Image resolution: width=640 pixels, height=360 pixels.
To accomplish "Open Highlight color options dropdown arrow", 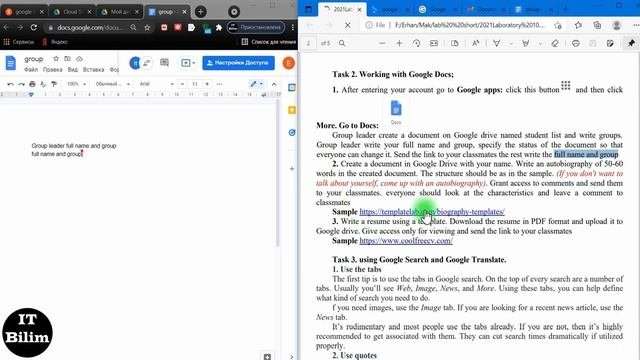I will [x=540, y=43].
